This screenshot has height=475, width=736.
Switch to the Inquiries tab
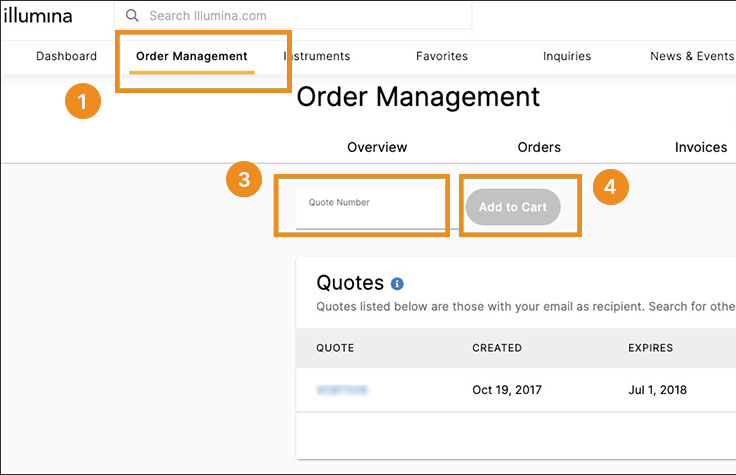567,56
